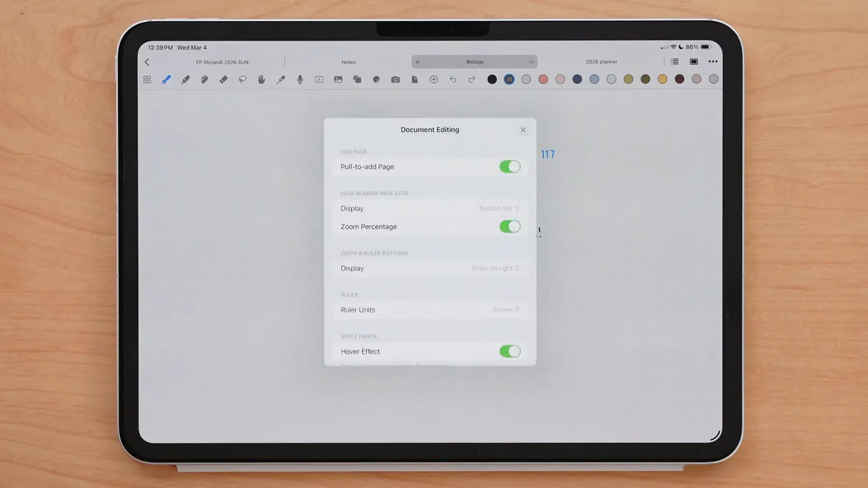Select the lasso selection tool

click(243, 79)
